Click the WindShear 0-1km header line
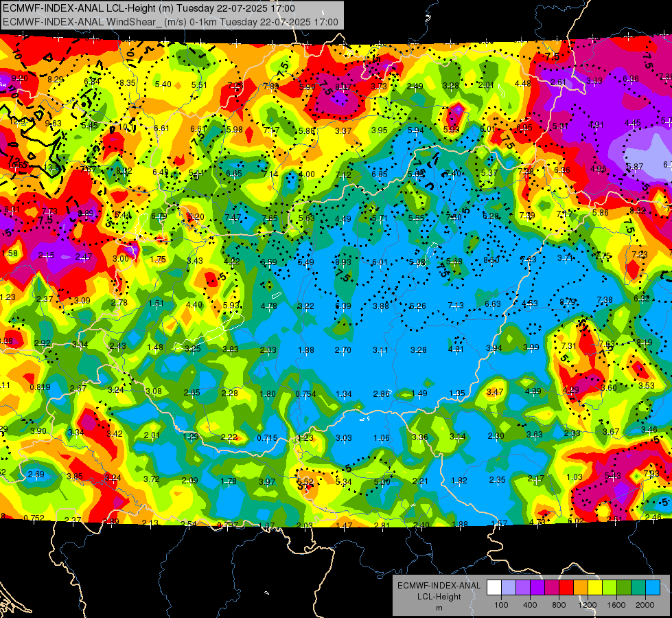The height and width of the screenshot is (618, 672). 170,22
